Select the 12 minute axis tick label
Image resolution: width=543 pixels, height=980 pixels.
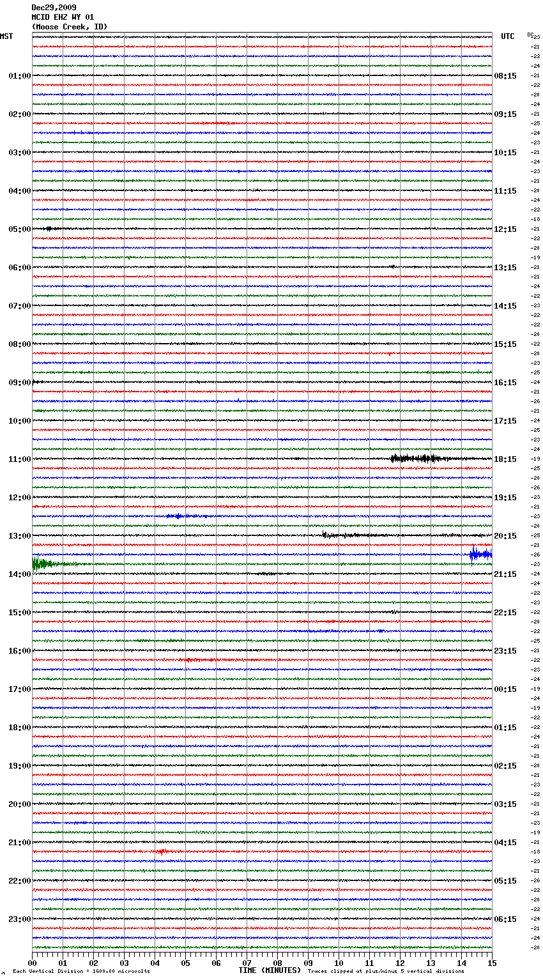click(400, 963)
